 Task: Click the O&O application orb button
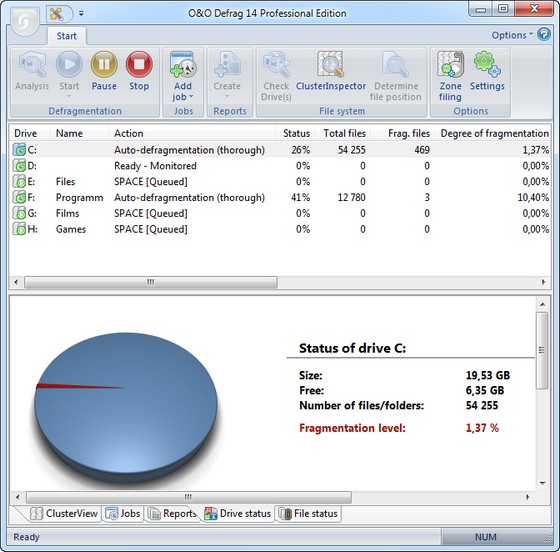25,22
